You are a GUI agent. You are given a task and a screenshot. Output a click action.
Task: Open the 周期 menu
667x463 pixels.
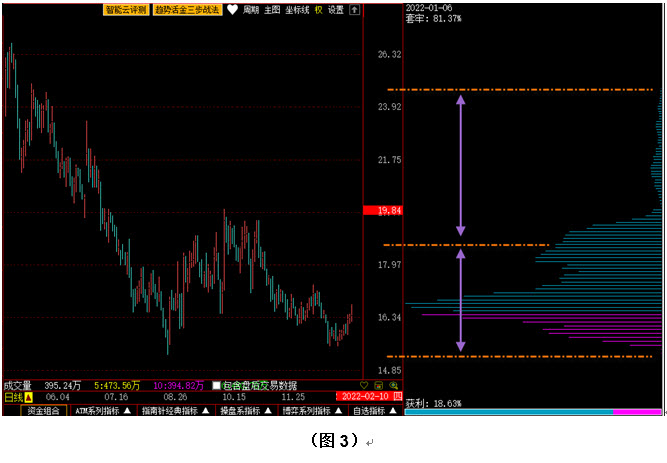250,10
